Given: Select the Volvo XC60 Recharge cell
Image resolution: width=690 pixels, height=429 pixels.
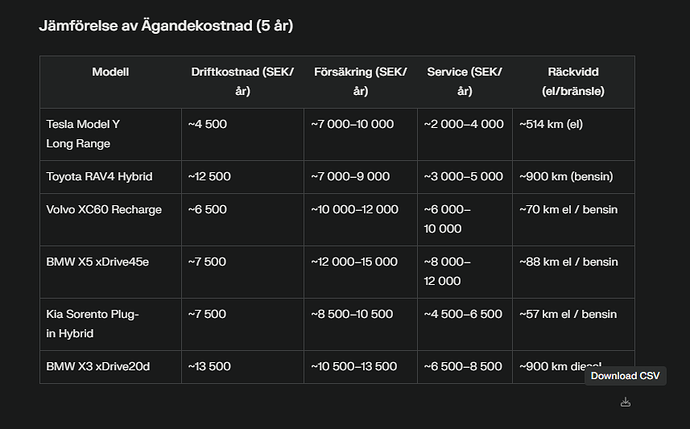Looking at the screenshot, I should coord(104,210).
